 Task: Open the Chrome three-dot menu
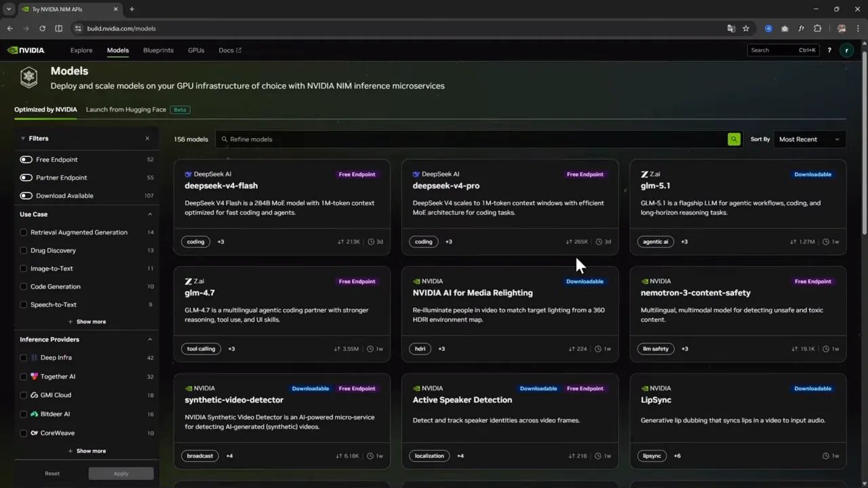(x=857, y=28)
